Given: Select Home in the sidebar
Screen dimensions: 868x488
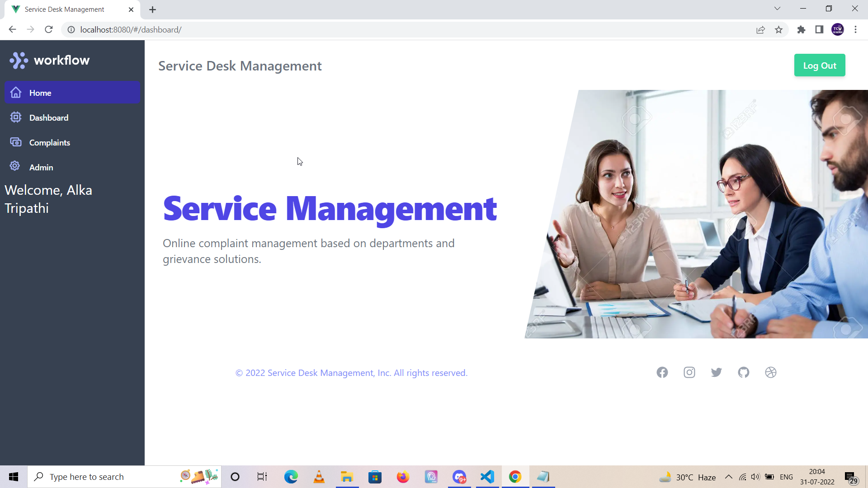Looking at the screenshot, I should [40, 93].
